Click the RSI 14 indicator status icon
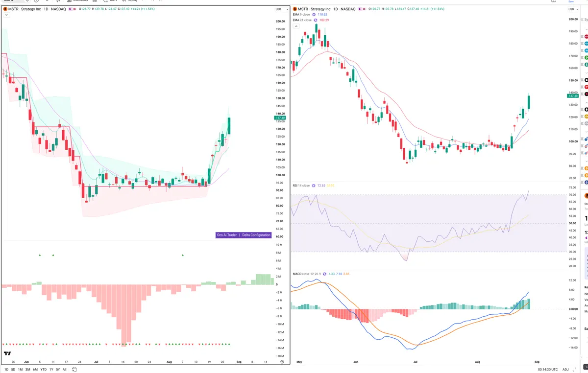The image size is (588, 373). tap(314, 186)
